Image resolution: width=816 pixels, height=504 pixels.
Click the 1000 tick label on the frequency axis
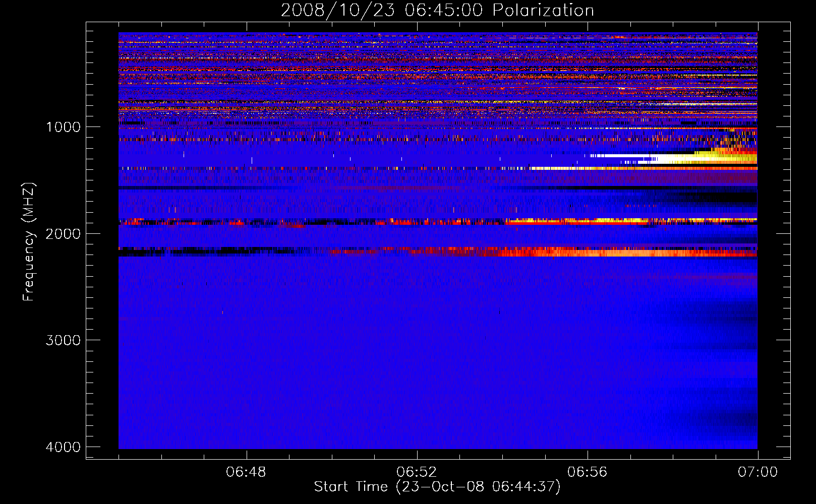(64, 127)
